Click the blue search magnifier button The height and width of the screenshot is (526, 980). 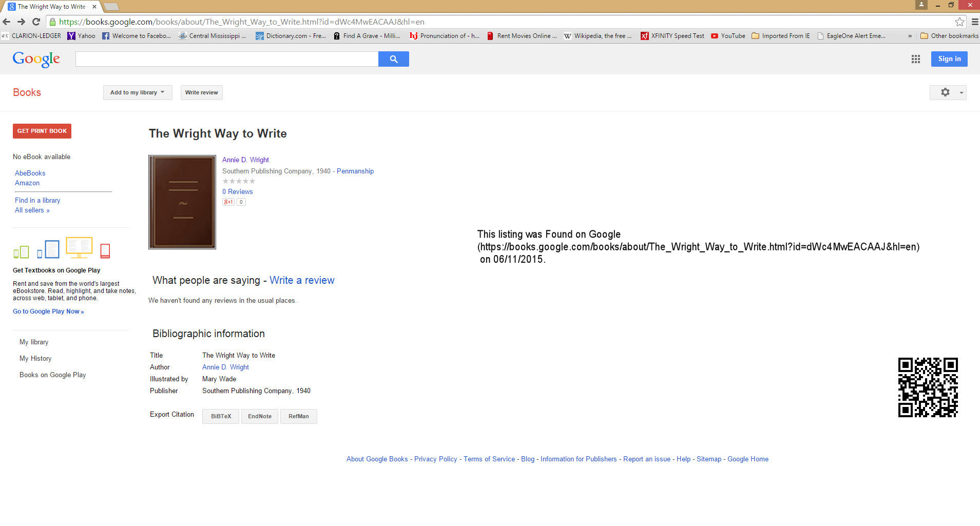(393, 59)
